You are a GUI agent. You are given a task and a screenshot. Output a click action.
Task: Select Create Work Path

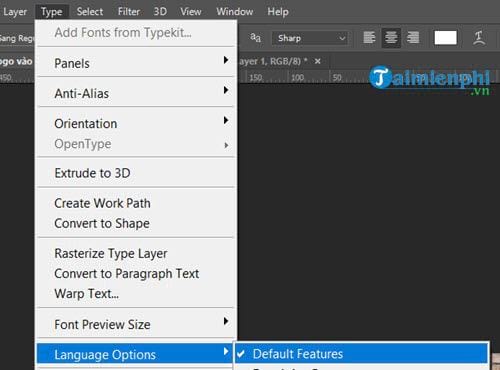136,203
